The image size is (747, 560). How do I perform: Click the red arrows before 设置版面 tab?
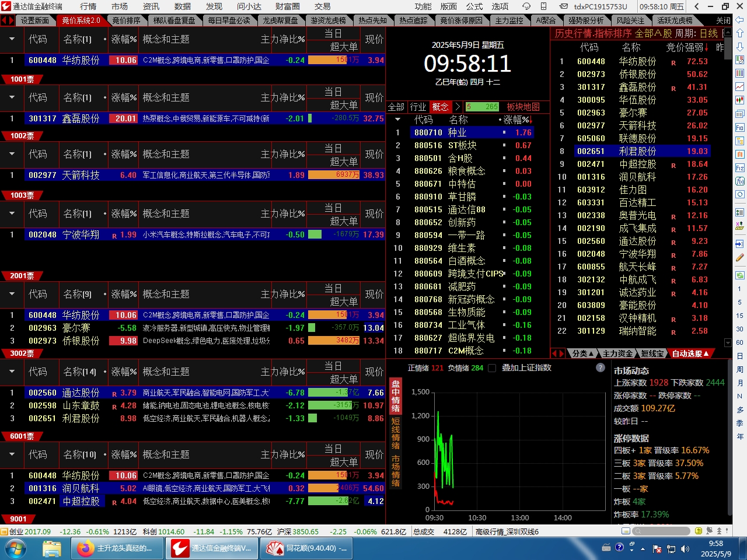7,20
